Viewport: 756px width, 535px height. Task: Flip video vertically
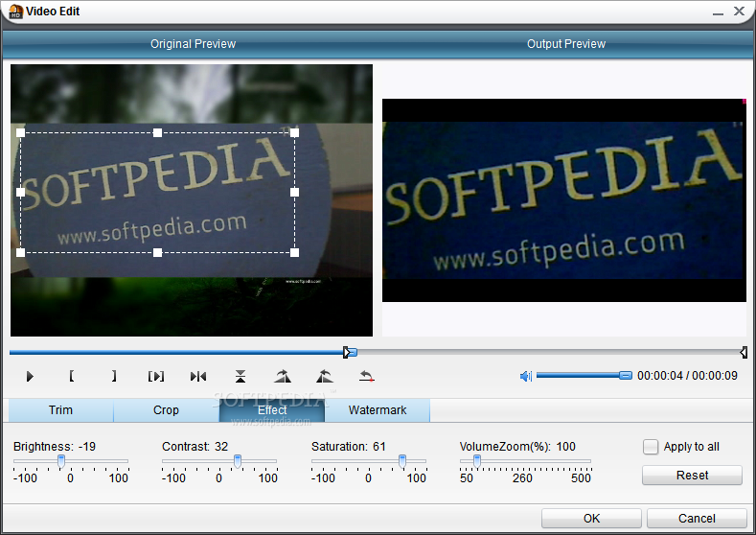(241, 376)
